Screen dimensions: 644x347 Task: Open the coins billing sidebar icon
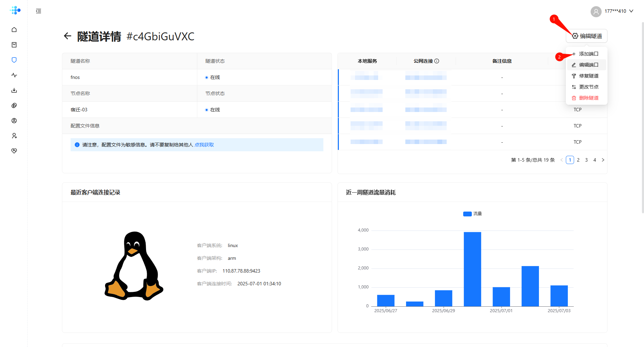pos(14,105)
